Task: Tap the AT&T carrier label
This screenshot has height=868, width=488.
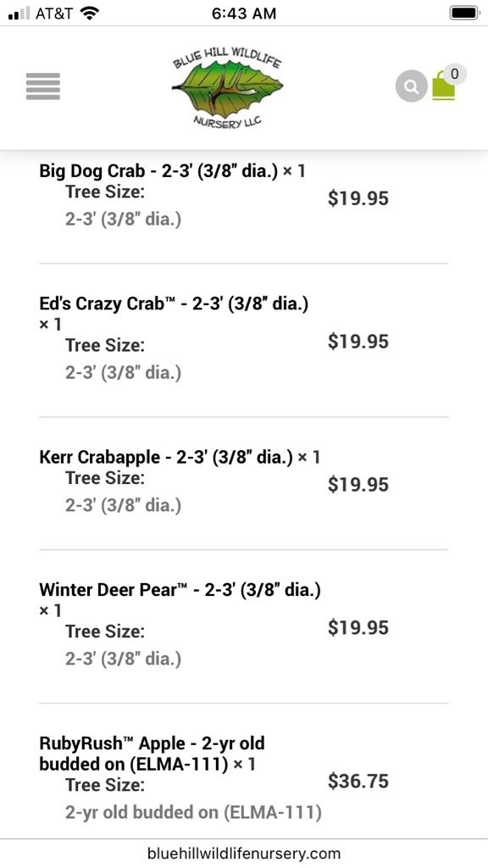Action: [x=54, y=14]
